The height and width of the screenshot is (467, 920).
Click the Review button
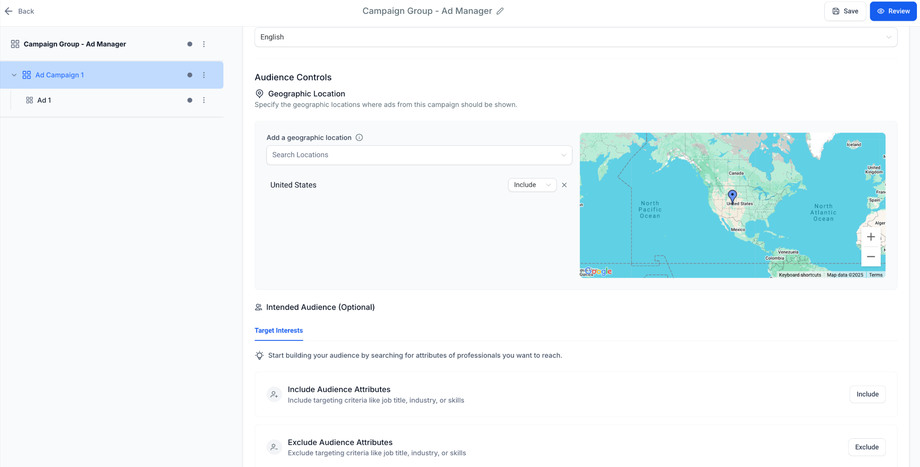click(893, 11)
